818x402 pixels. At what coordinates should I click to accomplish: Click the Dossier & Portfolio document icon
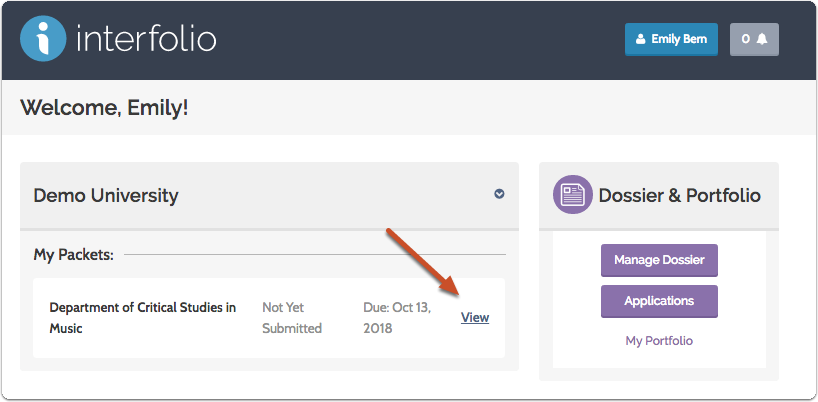[x=573, y=195]
